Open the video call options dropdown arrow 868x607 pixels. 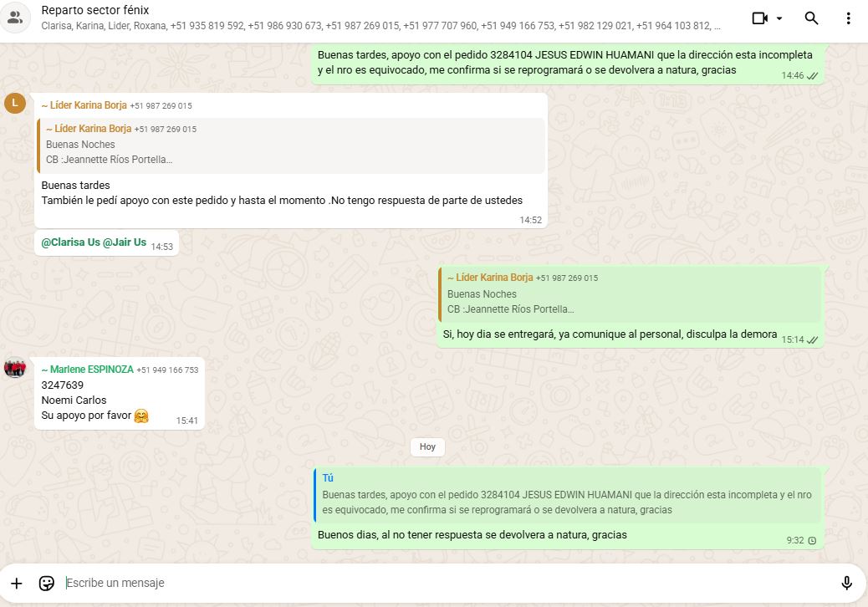[x=779, y=18]
